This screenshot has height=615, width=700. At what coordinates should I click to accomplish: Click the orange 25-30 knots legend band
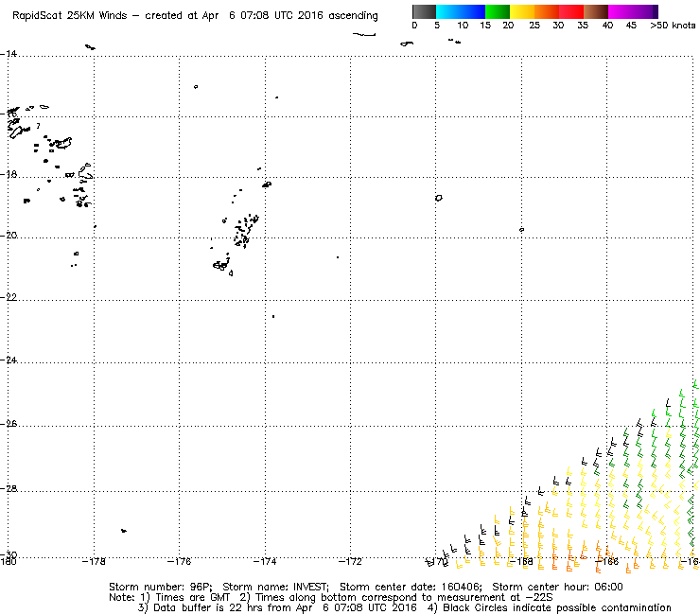[x=547, y=11]
